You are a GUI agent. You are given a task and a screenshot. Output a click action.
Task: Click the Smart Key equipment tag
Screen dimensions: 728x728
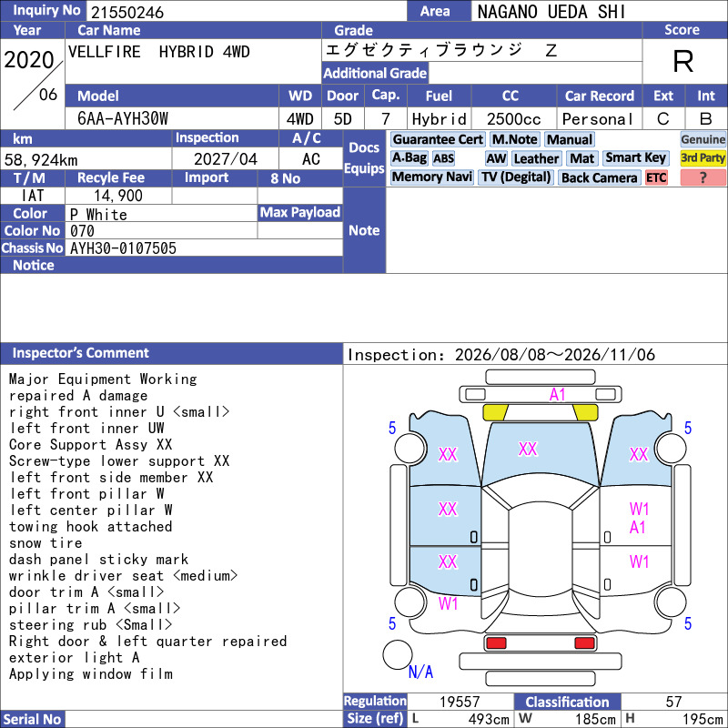pyautogui.click(x=635, y=157)
